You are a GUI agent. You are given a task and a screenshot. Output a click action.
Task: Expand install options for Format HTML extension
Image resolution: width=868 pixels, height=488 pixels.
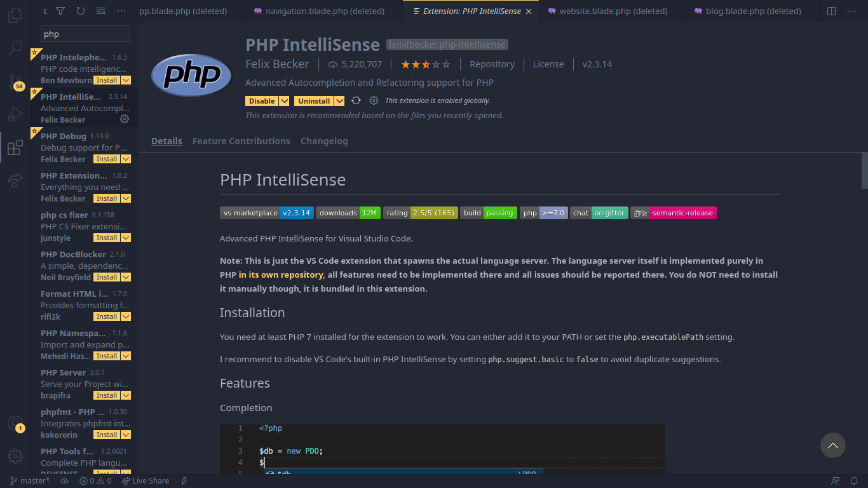(126, 316)
